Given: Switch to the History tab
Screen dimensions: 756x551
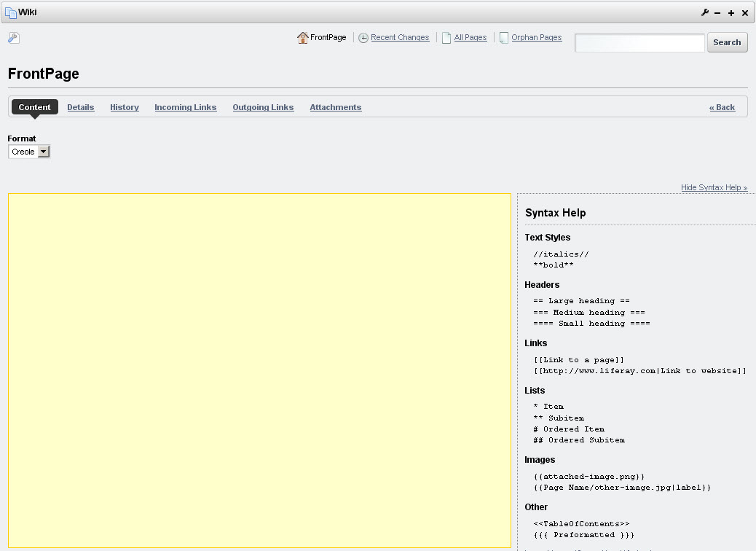Looking at the screenshot, I should coord(125,107).
